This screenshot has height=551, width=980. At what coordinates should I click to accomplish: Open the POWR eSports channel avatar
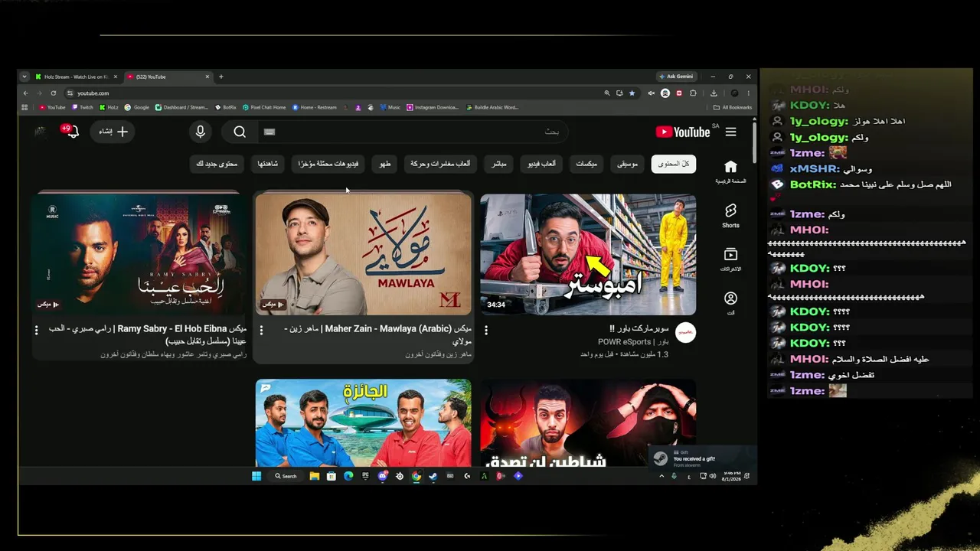pos(685,332)
